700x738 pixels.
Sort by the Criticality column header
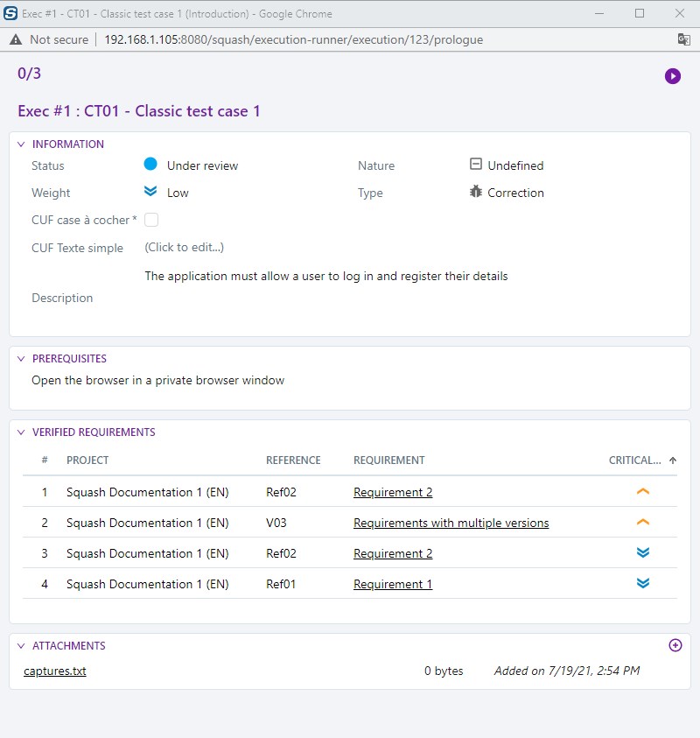634,460
